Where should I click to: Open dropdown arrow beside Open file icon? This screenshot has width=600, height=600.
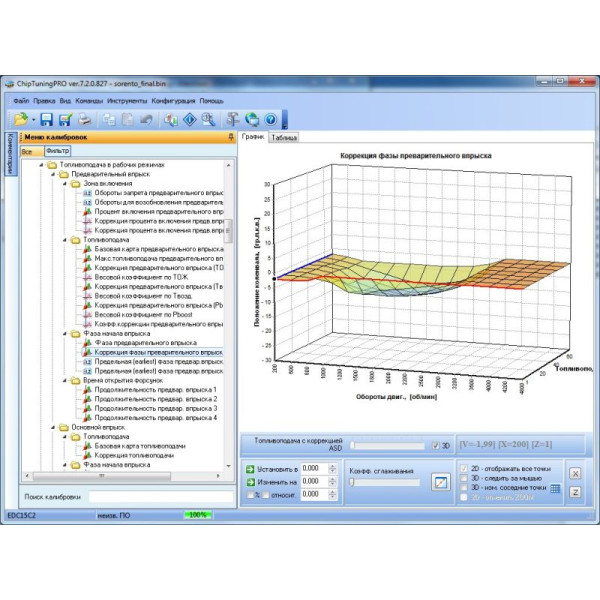coord(33,120)
